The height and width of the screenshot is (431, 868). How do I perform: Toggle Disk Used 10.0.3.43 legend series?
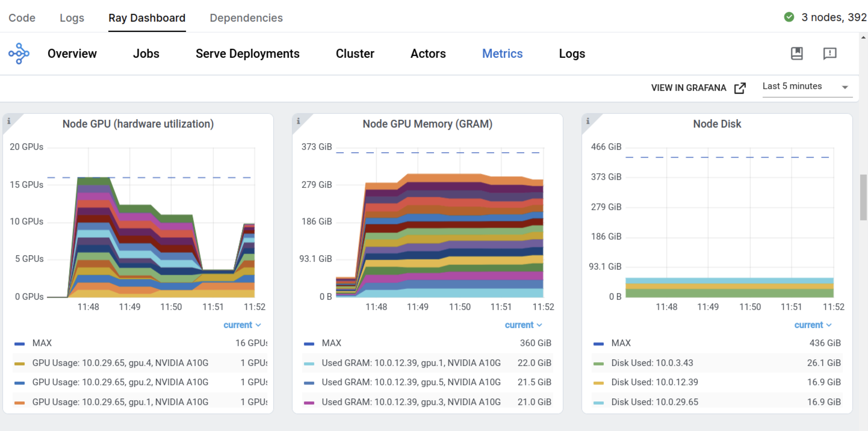(x=652, y=363)
